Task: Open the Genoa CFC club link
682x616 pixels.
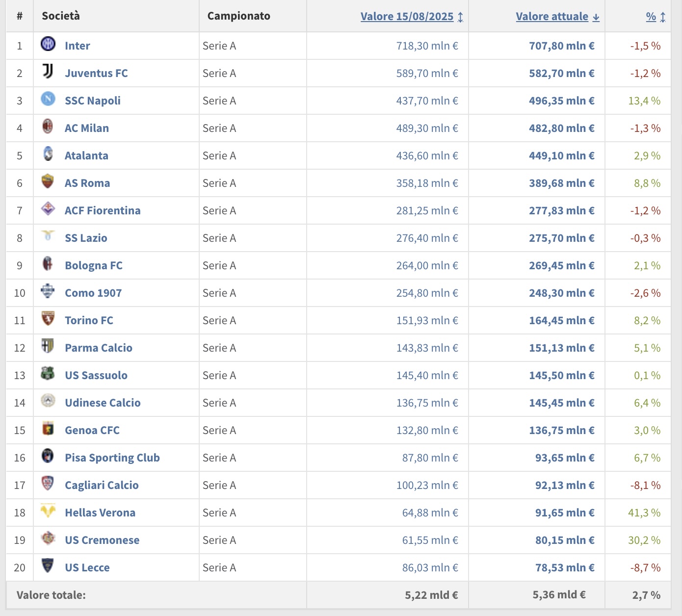Action: pyautogui.click(x=92, y=430)
